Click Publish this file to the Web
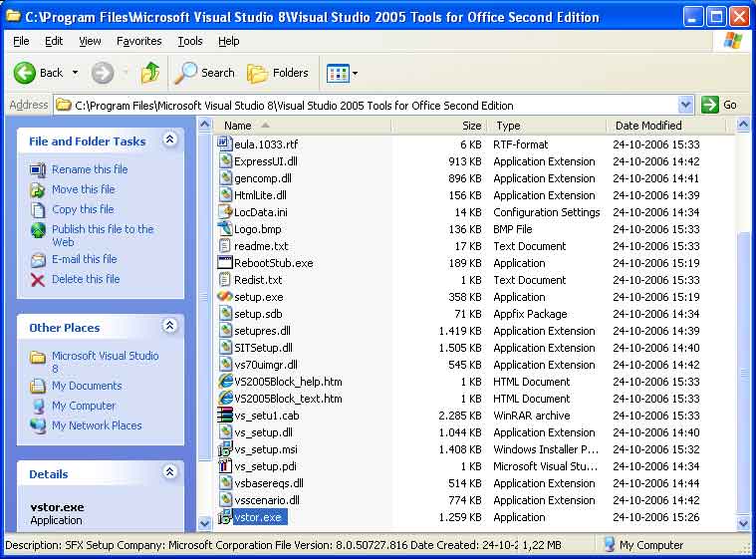The height and width of the screenshot is (559, 756). (x=103, y=235)
